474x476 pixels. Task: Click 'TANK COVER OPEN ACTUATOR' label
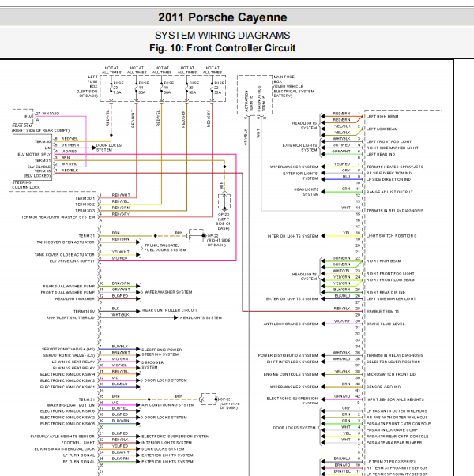point(66,242)
